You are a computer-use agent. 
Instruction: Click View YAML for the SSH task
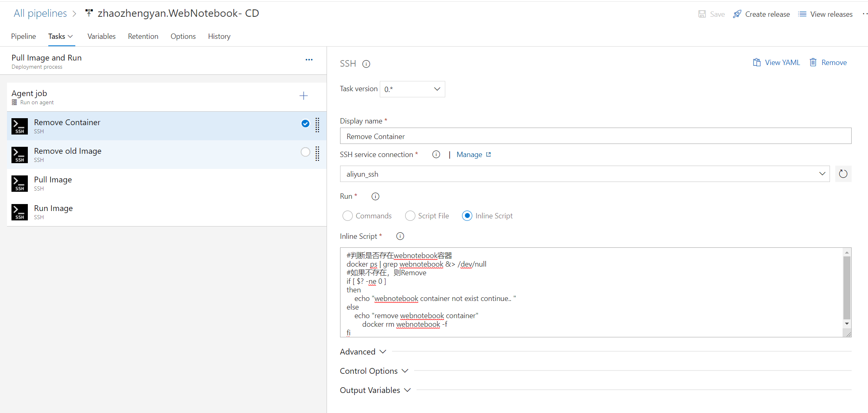776,62
